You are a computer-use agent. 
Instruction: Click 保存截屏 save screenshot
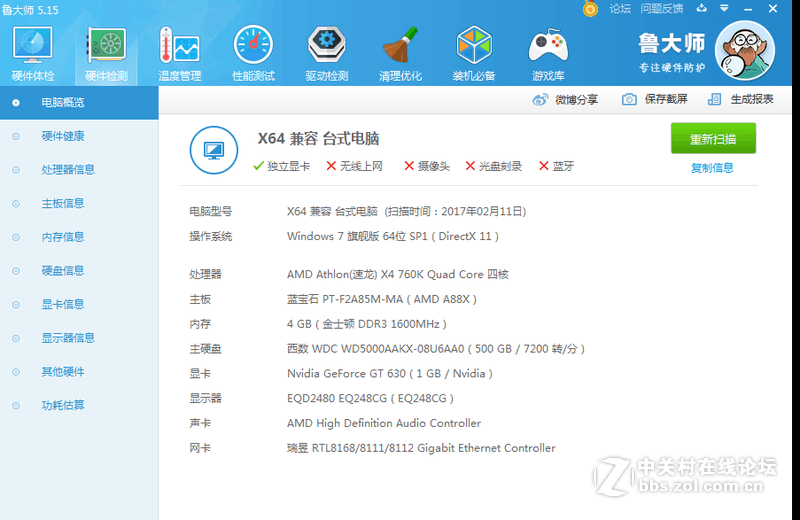[x=666, y=100]
